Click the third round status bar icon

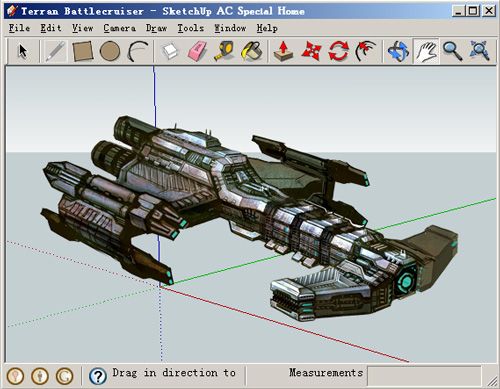pos(65,376)
